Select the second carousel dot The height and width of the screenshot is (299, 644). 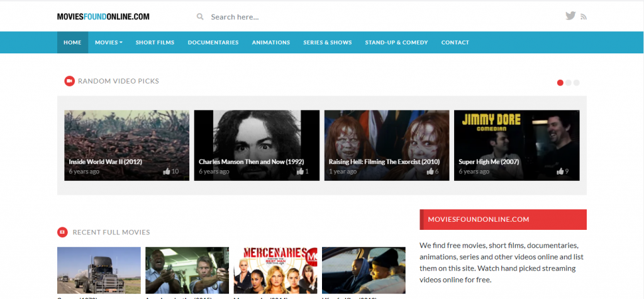[568, 83]
